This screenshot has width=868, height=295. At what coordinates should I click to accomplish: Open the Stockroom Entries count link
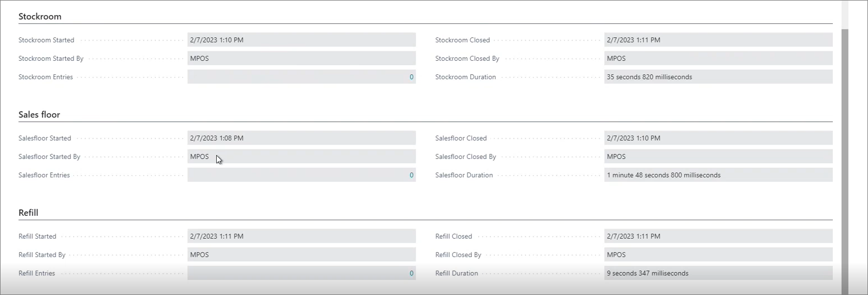412,77
